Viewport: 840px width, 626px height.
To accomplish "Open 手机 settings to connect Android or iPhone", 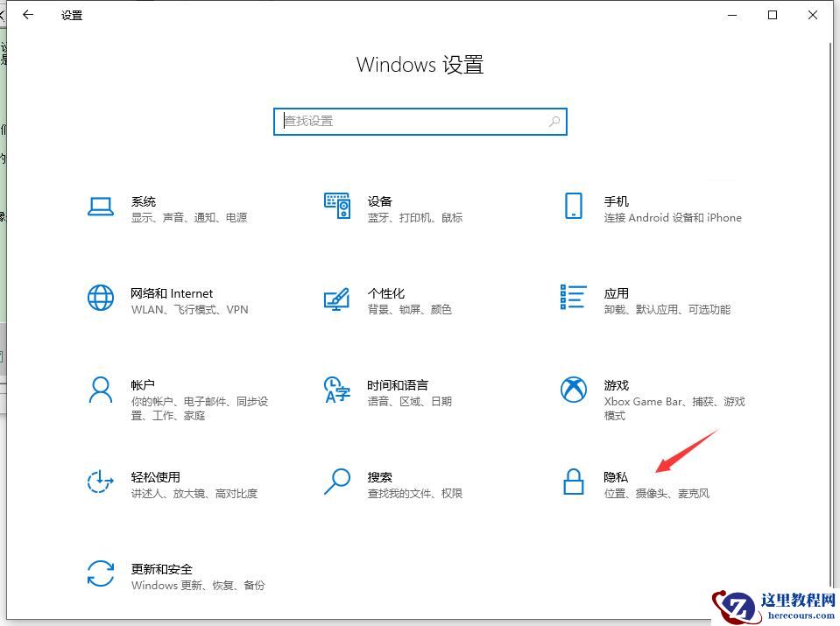I will tap(616, 201).
